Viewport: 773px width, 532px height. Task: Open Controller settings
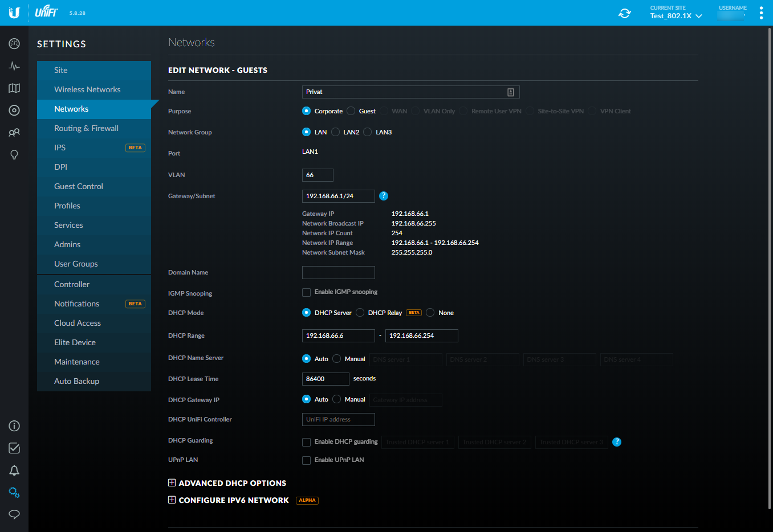94,285
